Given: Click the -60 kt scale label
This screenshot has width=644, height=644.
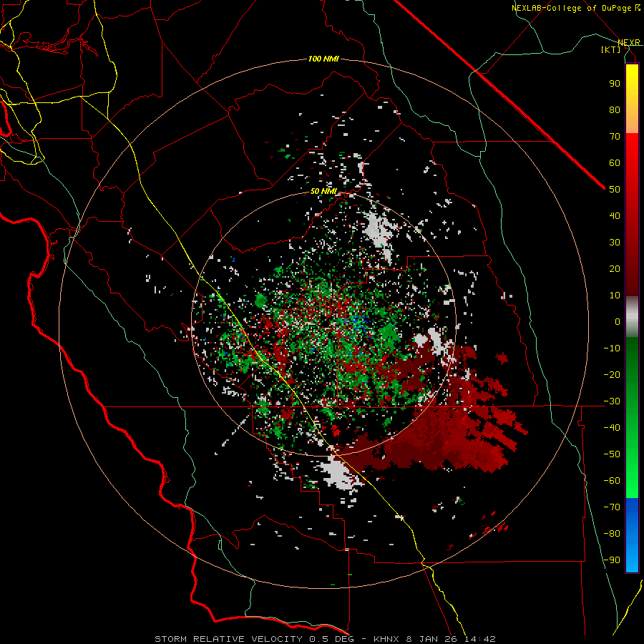Looking at the screenshot, I should pyautogui.click(x=612, y=481).
